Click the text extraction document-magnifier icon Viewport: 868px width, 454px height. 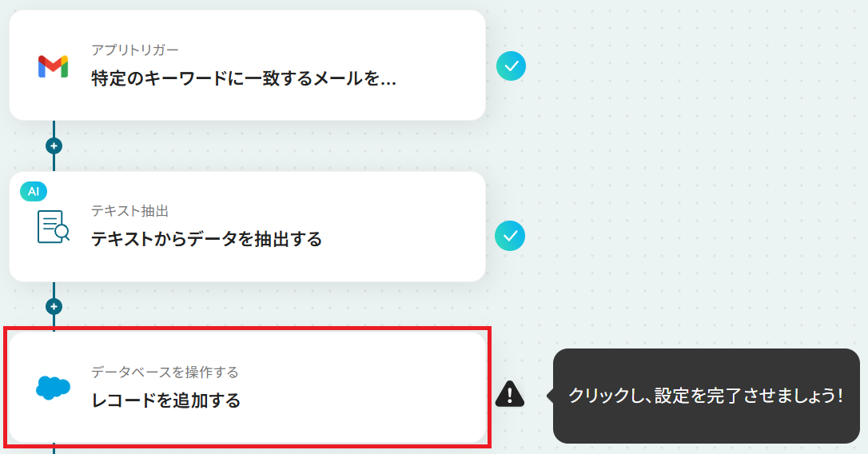pyautogui.click(x=53, y=226)
